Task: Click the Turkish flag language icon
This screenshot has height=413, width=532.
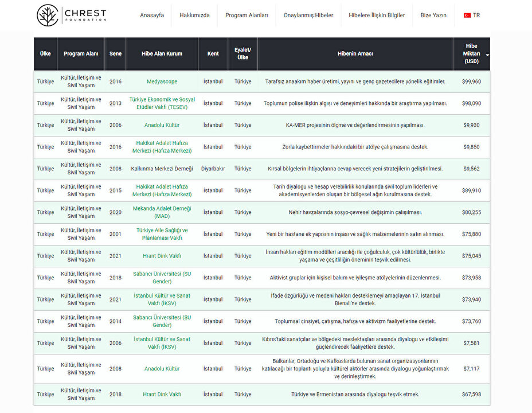Action: pos(467,15)
